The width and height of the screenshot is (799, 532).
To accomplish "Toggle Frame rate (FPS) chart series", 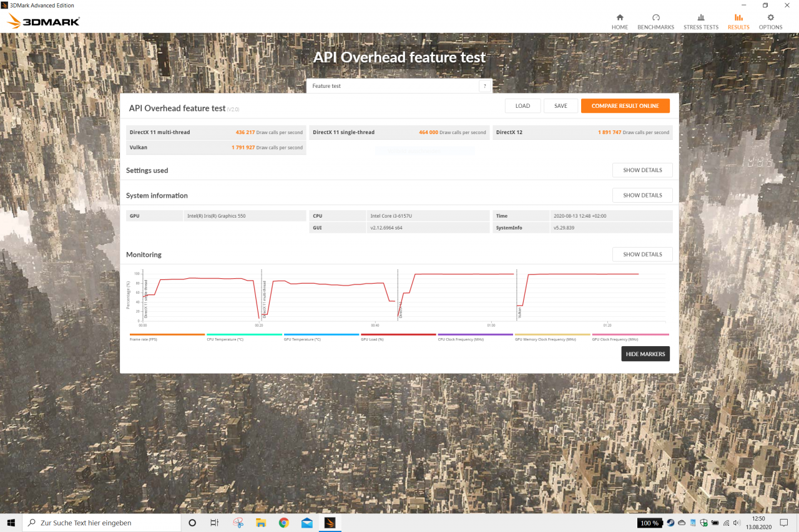I will click(167, 337).
